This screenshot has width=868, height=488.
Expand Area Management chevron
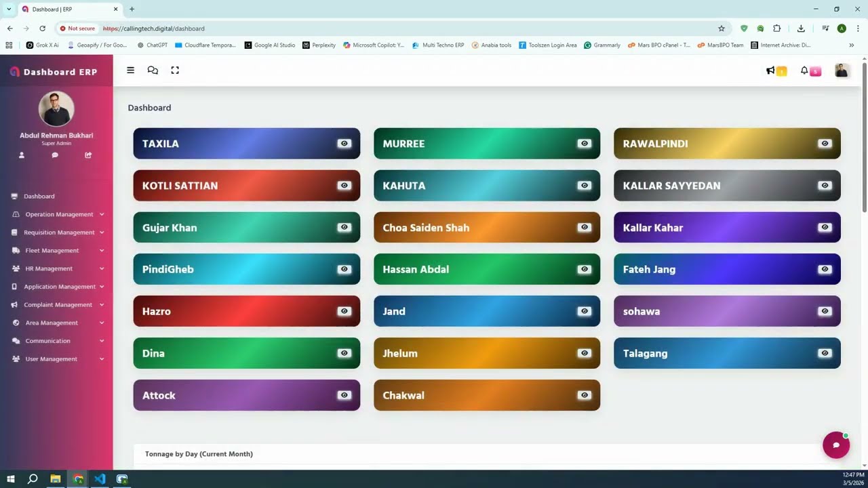[102, 323]
